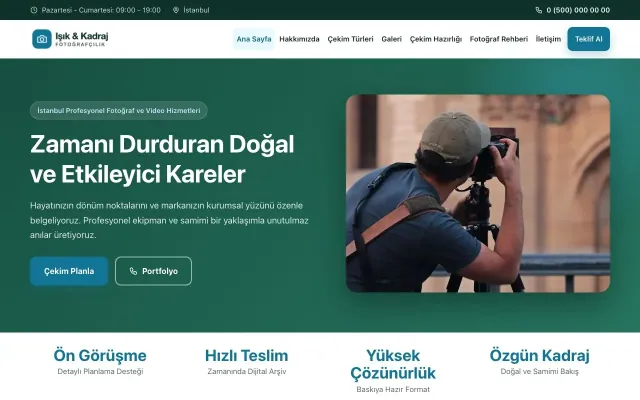Click the phone icon in Portfolyo button

pos(133,271)
